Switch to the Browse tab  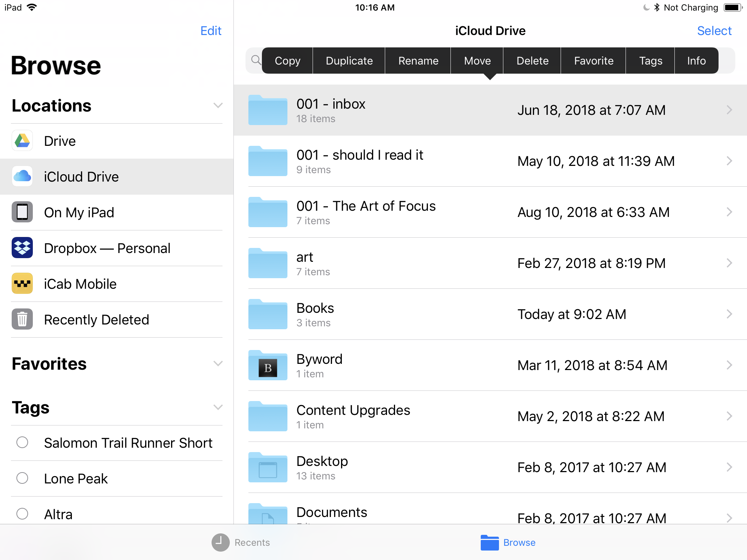[x=508, y=542]
